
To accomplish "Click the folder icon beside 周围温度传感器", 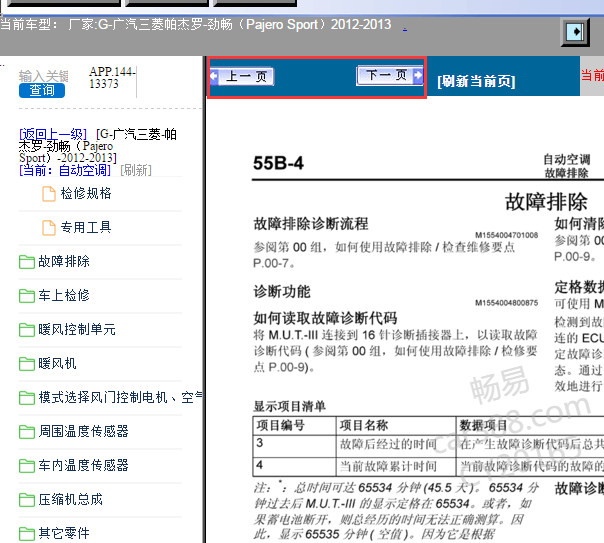I will [27, 431].
